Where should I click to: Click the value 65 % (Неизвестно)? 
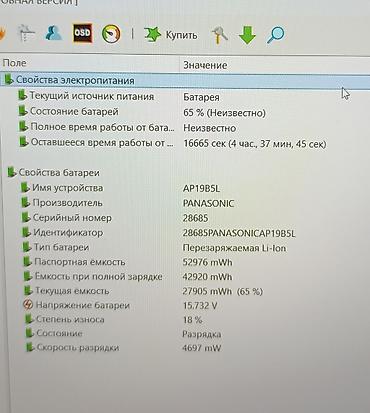point(224,113)
